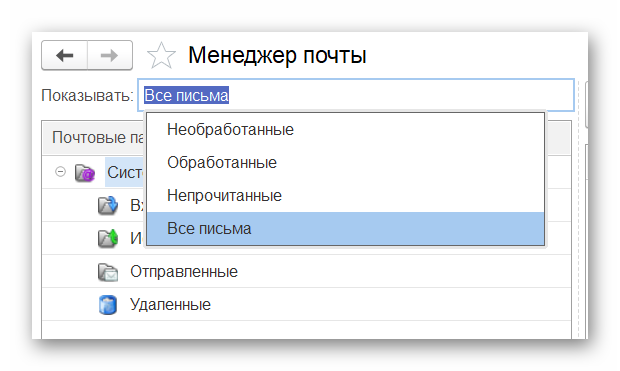Click the Удаленные trash bin icon
Image resolution: width=620 pixels, height=371 pixels.
(x=108, y=305)
